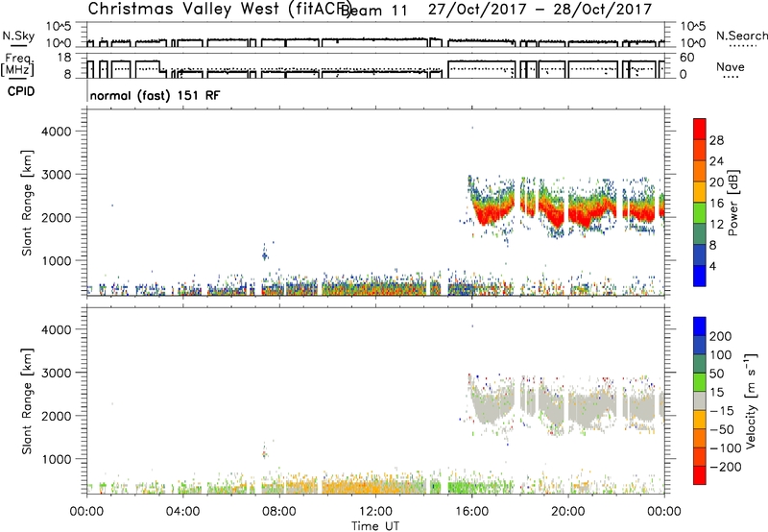Click the '2000' tick on the power panel
The height and width of the screenshot is (532, 768).
pos(57,217)
